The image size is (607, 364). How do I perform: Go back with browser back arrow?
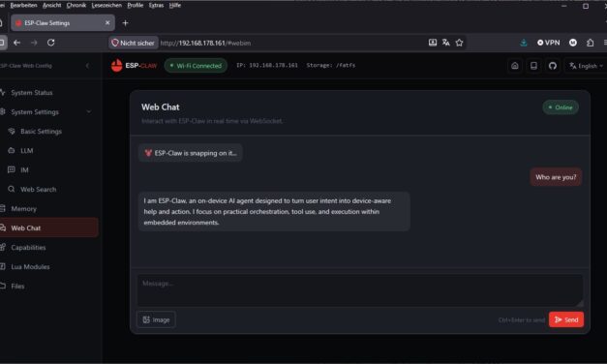pyautogui.click(x=17, y=43)
